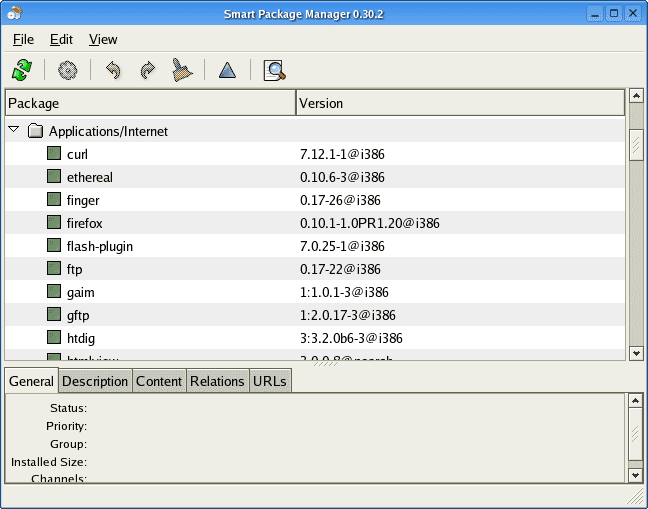This screenshot has width=648, height=509.
Task: Click version 0.10.1-1.0PR1.20@i386
Action: [x=370, y=223]
